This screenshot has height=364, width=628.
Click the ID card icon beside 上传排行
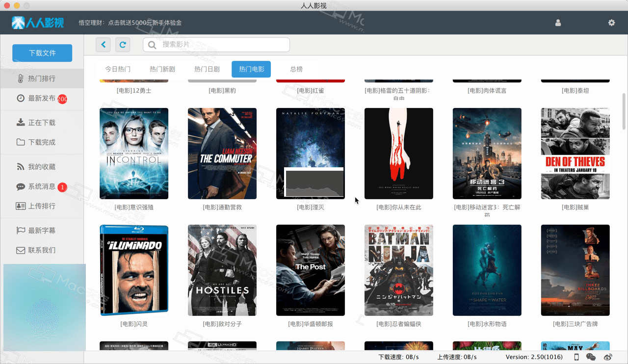click(x=21, y=206)
